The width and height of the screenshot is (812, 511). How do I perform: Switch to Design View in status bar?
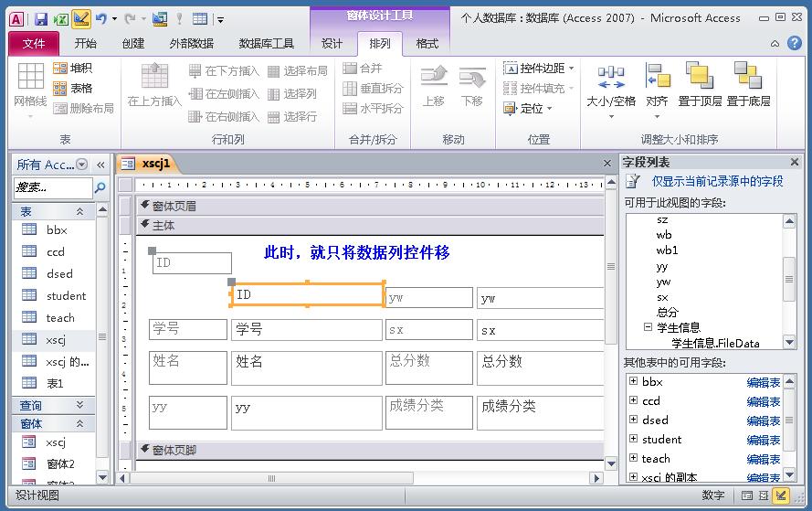(x=781, y=495)
